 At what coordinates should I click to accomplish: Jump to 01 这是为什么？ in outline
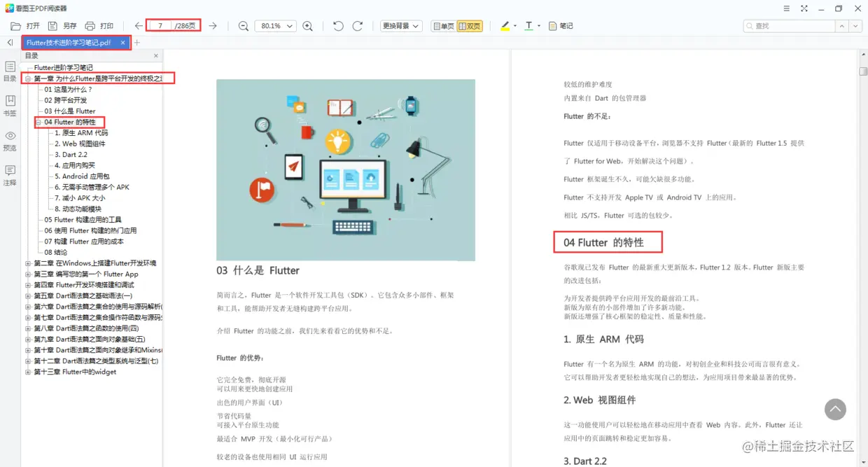pyautogui.click(x=69, y=90)
